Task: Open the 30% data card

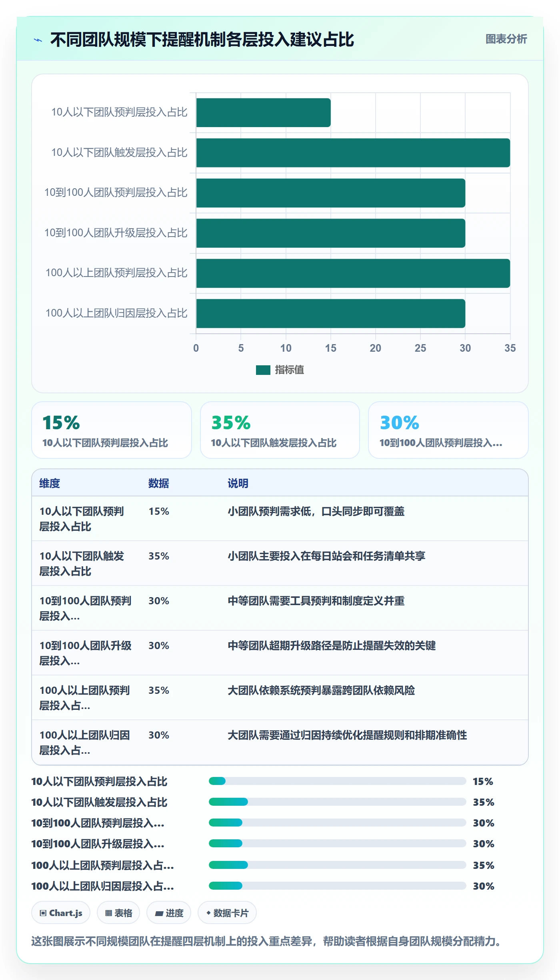Action: 448,430
